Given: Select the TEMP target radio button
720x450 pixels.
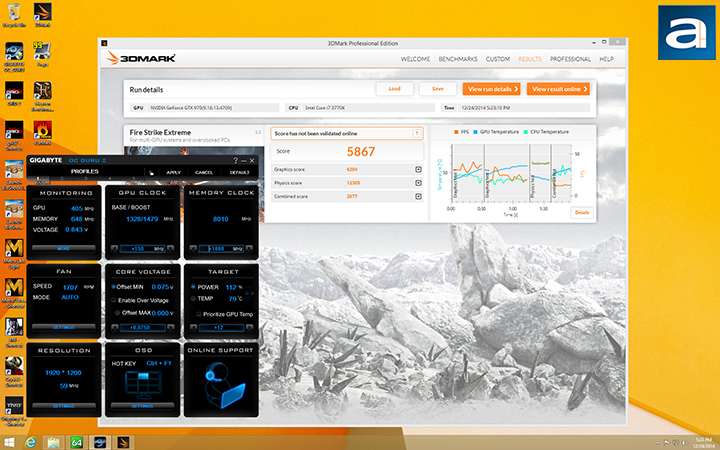Looking at the screenshot, I should click(191, 298).
